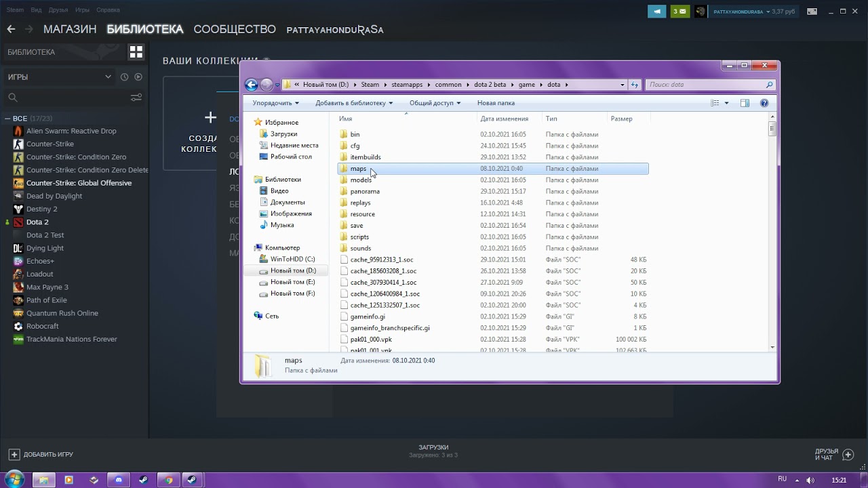
Task: Open Упорядочить dropdown menu
Action: pos(276,103)
